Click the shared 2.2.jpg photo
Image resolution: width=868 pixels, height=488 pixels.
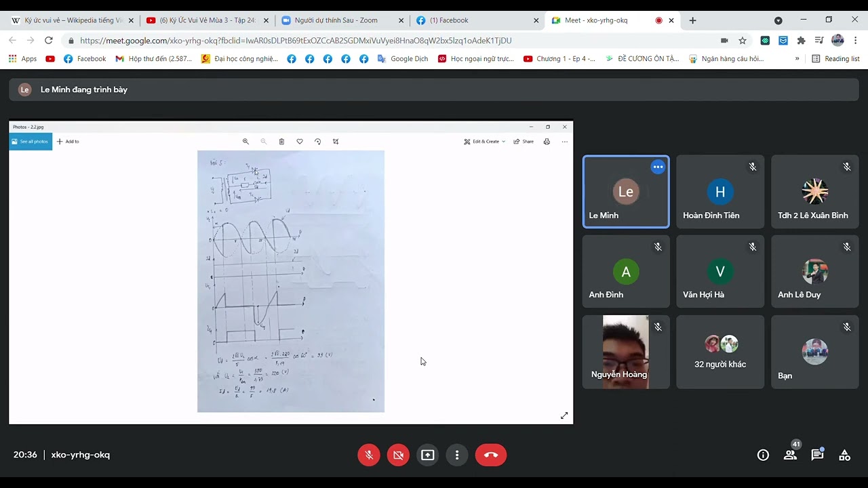[291, 281]
